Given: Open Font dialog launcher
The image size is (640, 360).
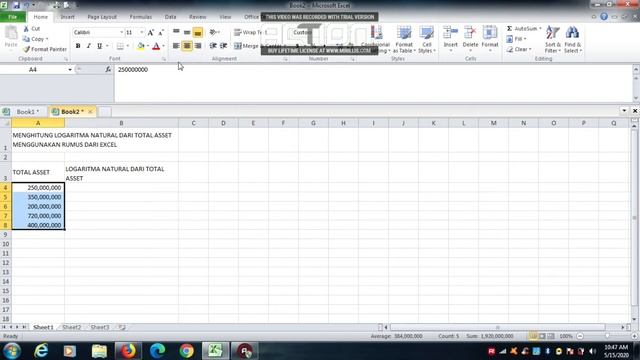Looking at the screenshot, I should (164, 59).
